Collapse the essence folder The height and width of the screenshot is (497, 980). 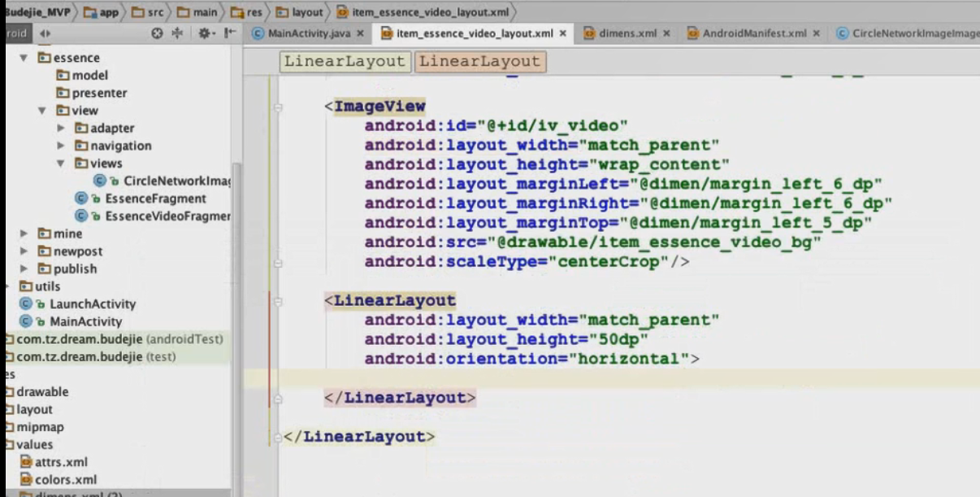tap(24, 58)
